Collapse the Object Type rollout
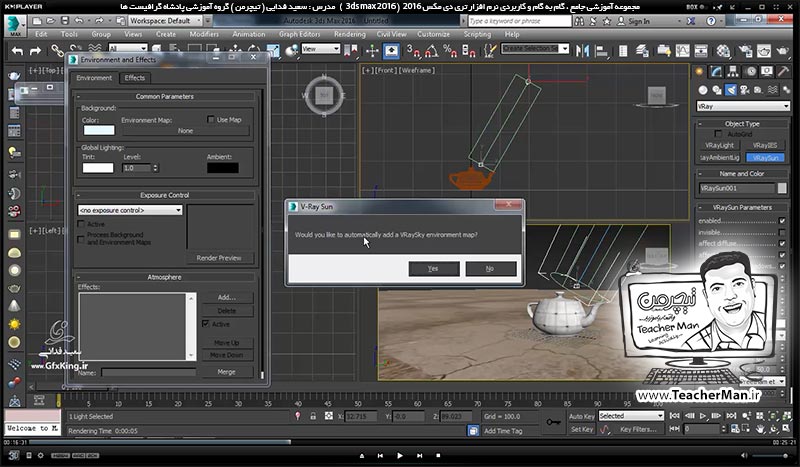This screenshot has height=467, width=800. point(742,124)
